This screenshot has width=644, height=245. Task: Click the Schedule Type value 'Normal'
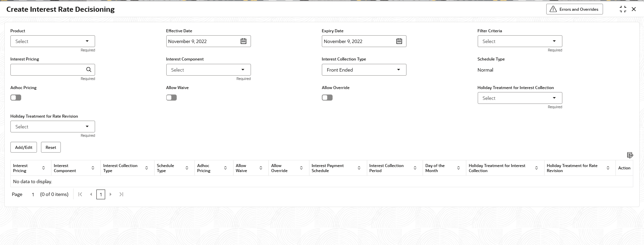[485, 70]
